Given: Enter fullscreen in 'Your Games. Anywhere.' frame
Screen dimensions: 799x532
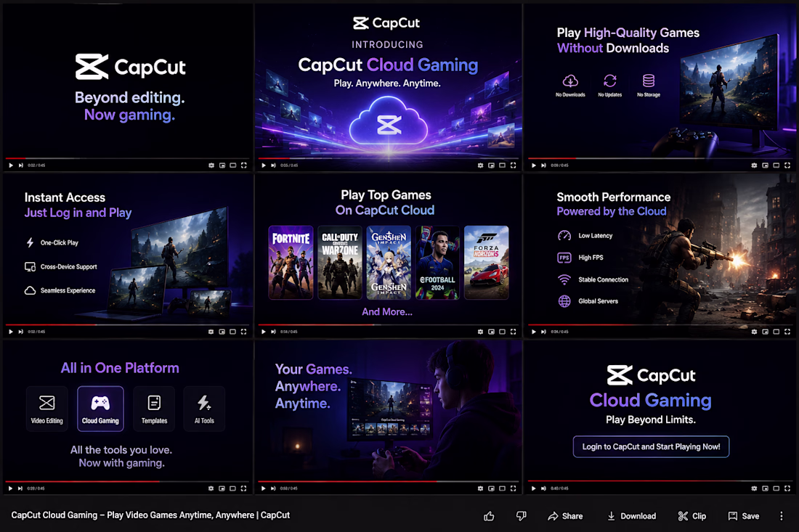Looking at the screenshot, I should (513, 488).
